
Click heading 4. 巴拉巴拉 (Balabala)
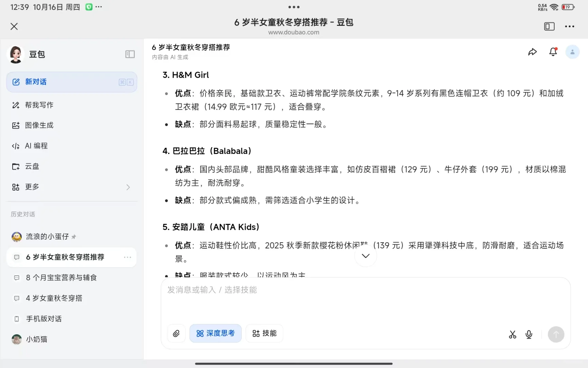(x=207, y=151)
